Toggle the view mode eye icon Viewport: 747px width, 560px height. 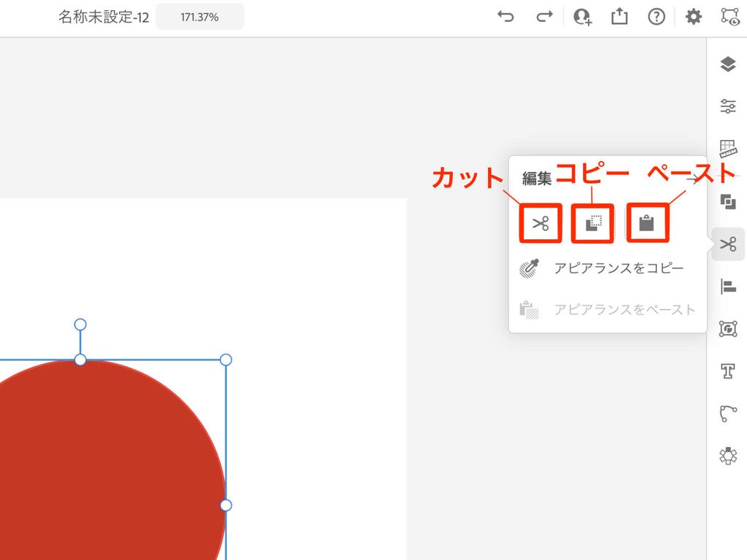pyautogui.click(x=729, y=17)
